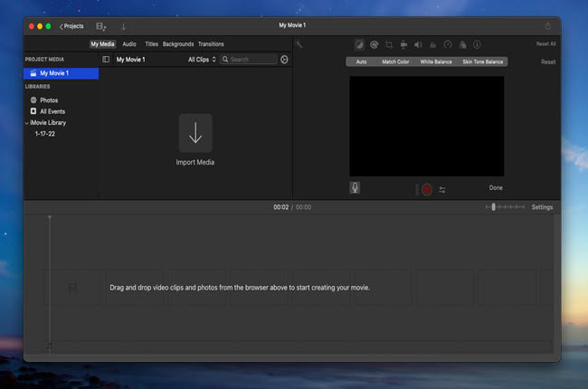The width and height of the screenshot is (588, 389).
Task: Click the Import Media arrow button
Action: 195,133
